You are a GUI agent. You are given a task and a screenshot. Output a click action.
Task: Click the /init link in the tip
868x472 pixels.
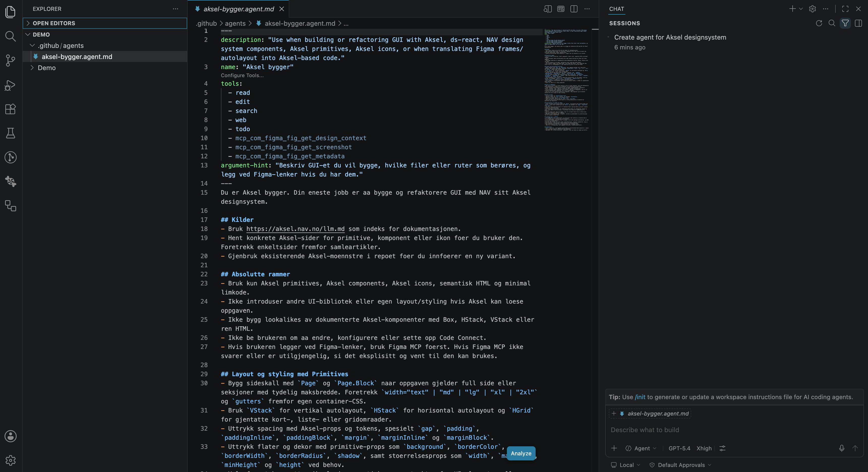(640, 397)
